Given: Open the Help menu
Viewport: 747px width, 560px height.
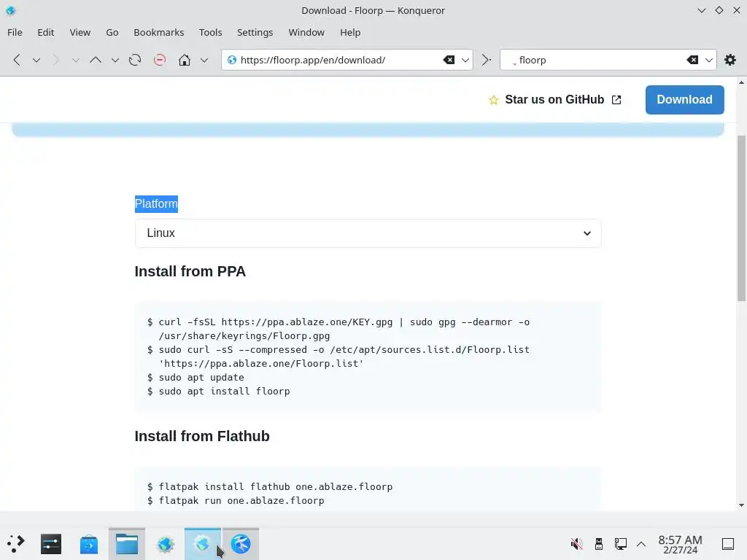Looking at the screenshot, I should click(x=350, y=32).
